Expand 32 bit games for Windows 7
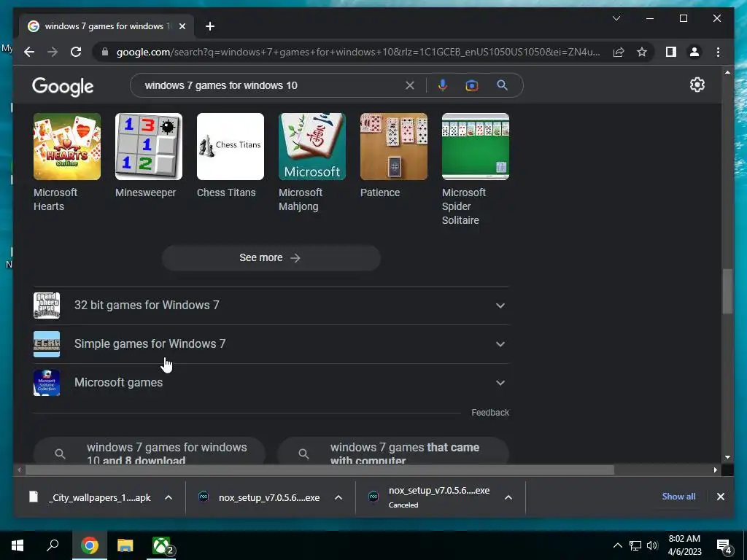The image size is (747, 560). (x=271, y=306)
